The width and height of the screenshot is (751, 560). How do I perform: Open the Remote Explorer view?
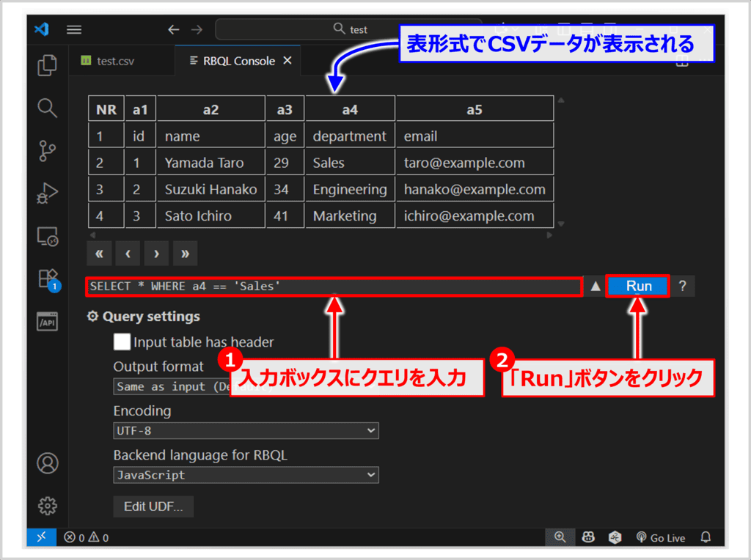pyautogui.click(x=48, y=237)
